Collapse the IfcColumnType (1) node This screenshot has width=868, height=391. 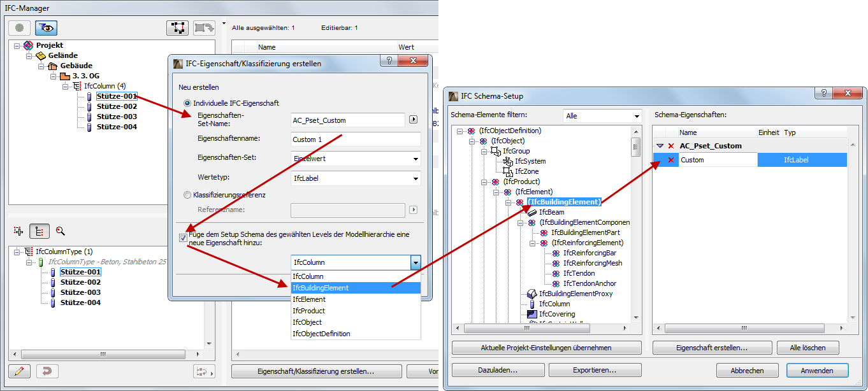[x=17, y=252]
